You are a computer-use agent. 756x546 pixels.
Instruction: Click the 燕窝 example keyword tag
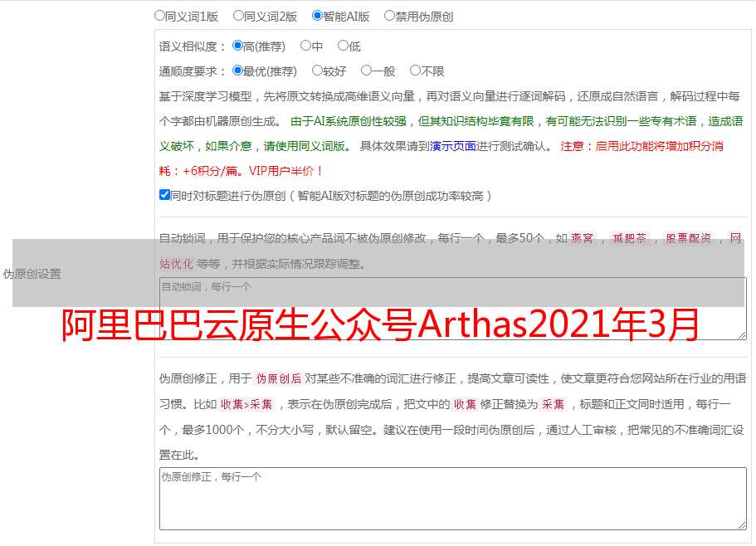tap(588, 239)
